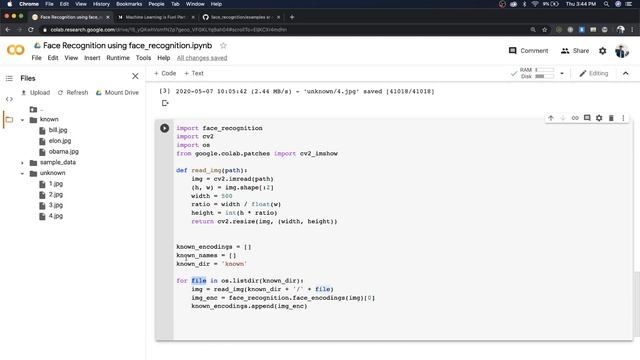Viewport: 640px width, 360px height.
Task: Open notebook settings gear icon
Action: pos(602,51)
